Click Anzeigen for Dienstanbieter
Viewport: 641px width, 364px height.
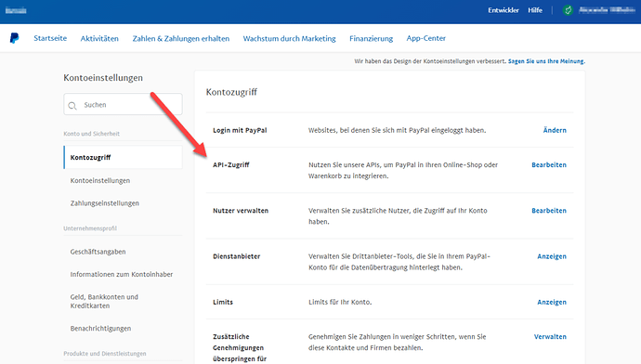tap(552, 256)
